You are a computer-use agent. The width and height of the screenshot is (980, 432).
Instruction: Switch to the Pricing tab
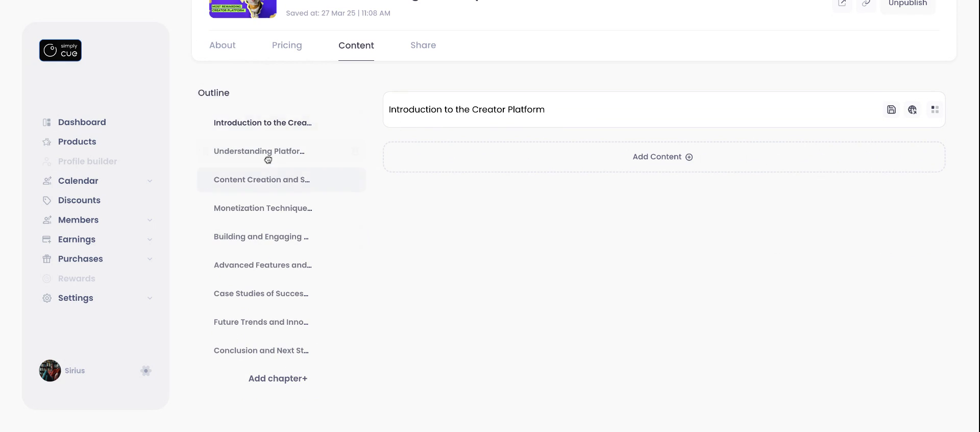[287, 45]
